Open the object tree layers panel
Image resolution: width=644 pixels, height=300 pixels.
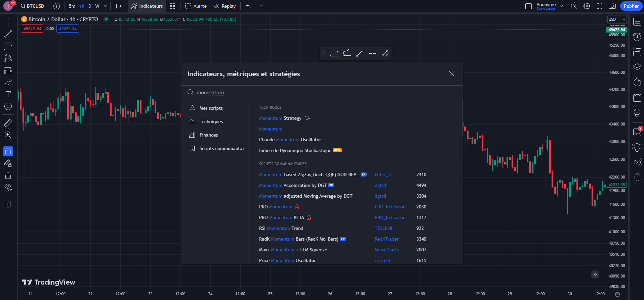(x=637, y=67)
